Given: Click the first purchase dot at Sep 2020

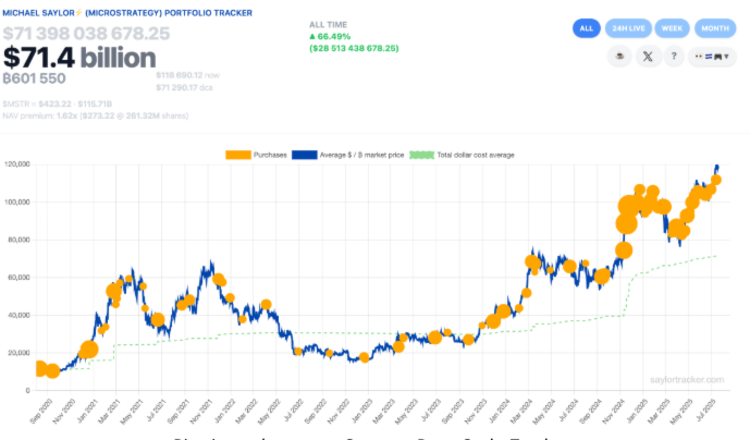Looking at the screenshot, I should coord(40,369).
